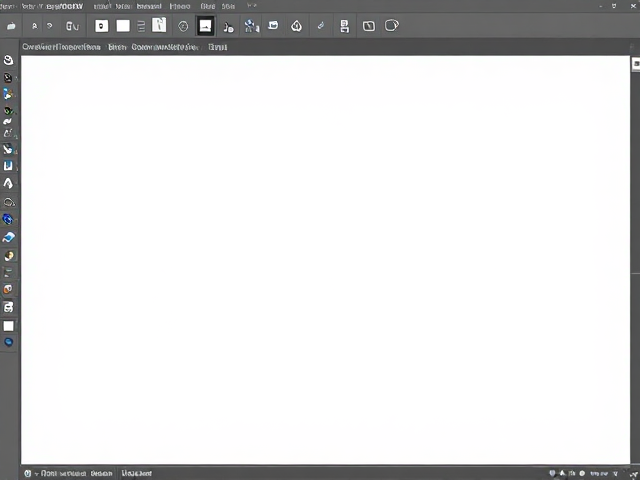
Task: Click the round icon at status bar start
Action: coord(27,473)
